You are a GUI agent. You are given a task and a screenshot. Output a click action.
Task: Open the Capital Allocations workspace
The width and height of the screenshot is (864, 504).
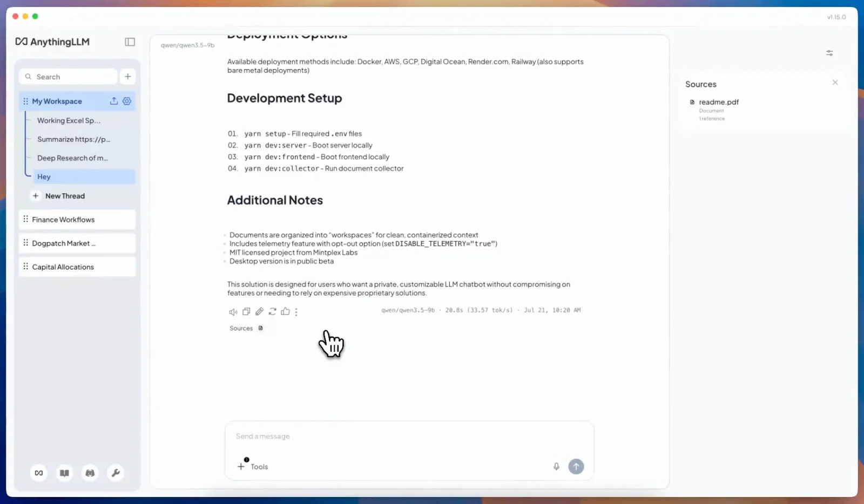click(x=77, y=267)
